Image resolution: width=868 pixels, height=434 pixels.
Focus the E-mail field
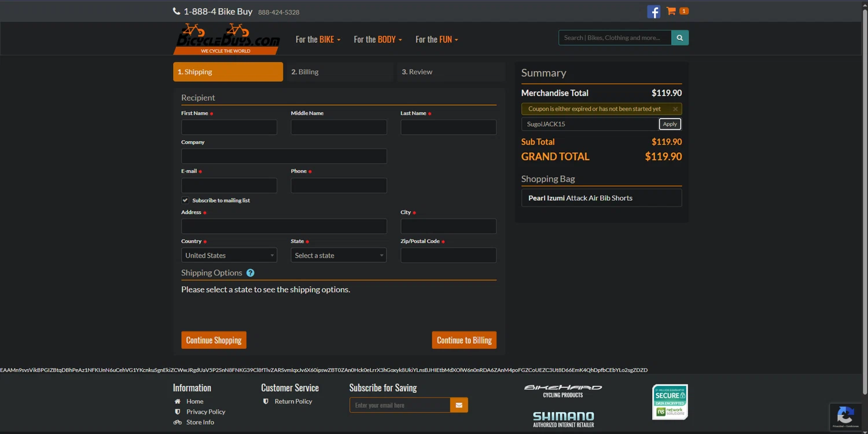pos(229,186)
